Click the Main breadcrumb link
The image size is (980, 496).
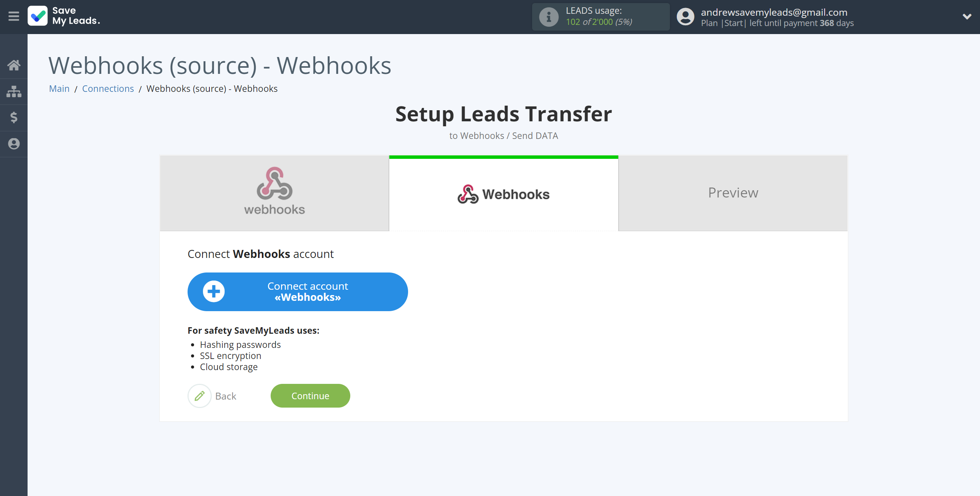59,88
